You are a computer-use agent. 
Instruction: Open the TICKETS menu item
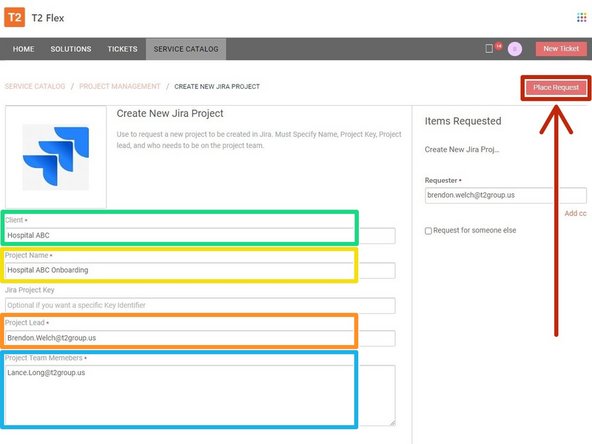122,49
